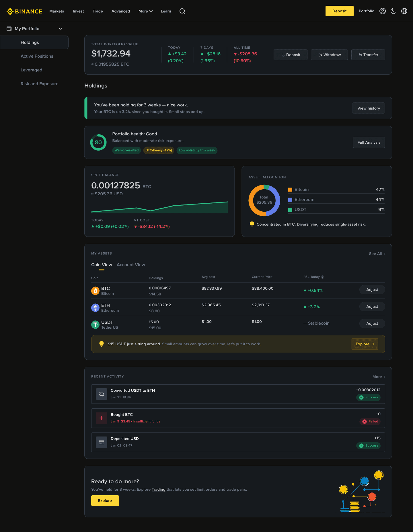Click Adjust for the BTC row

pos(372,290)
